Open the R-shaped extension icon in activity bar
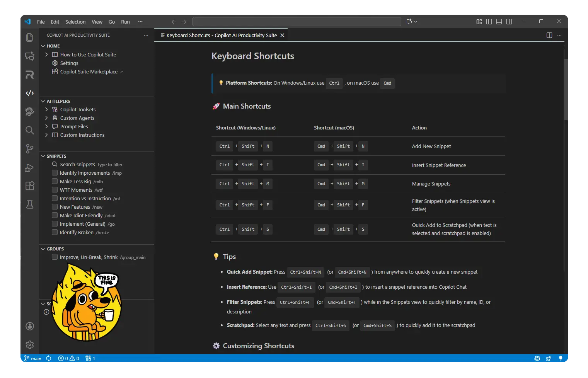 point(30,75)
